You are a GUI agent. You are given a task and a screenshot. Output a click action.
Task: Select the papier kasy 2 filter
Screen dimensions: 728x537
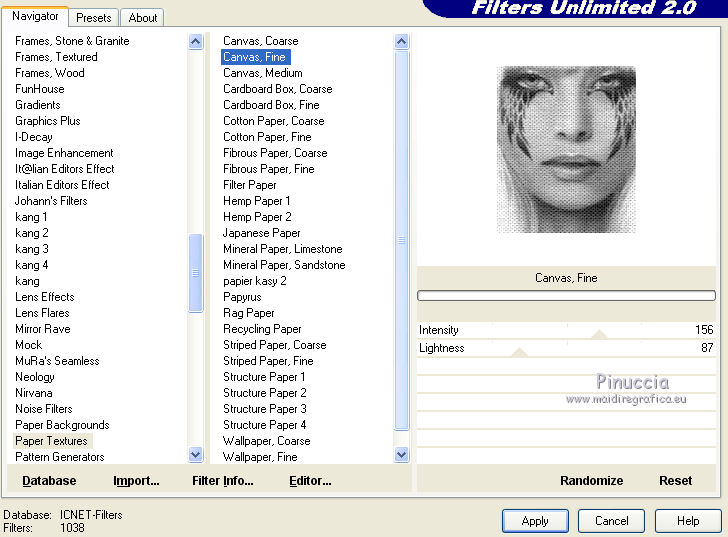[x=254, y=281]
